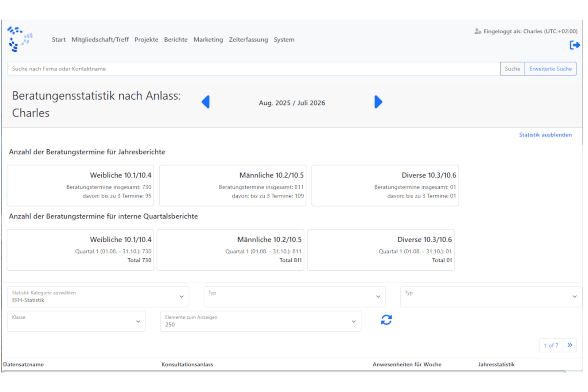The image size is (588, 392).
Task: Click the Konsultationsanlass column header
Action: click(x=187, y=364)
